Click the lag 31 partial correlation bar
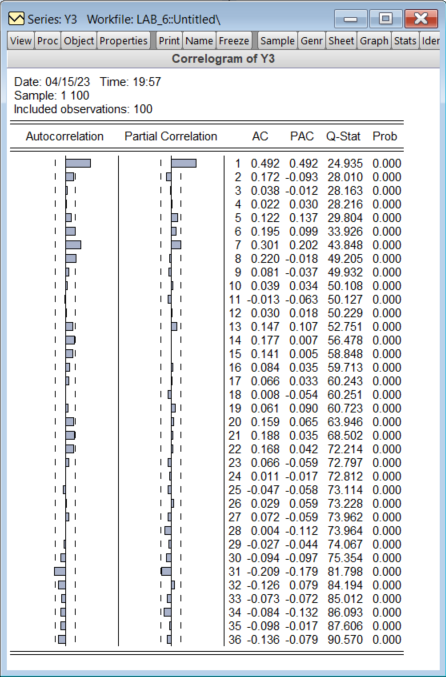 tap(166, 571)
